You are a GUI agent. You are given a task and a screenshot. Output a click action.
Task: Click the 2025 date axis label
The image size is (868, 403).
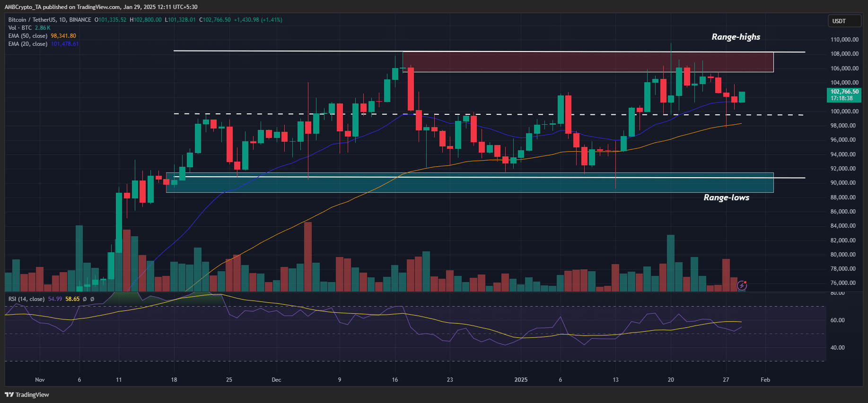click(521, 380)
